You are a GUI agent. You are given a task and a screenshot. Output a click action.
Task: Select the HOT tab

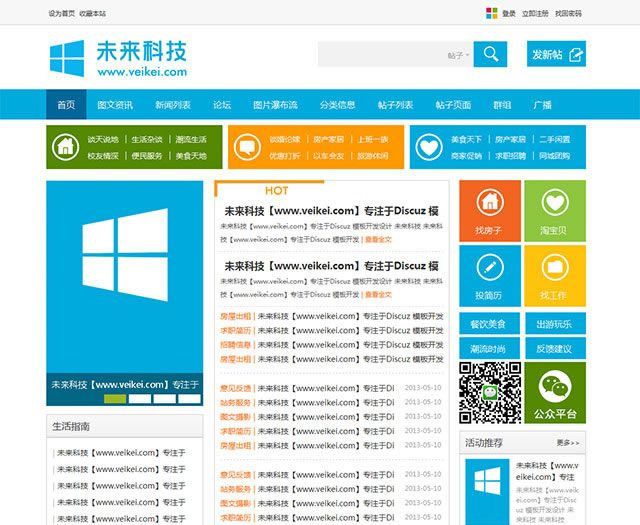click(276, 191)
